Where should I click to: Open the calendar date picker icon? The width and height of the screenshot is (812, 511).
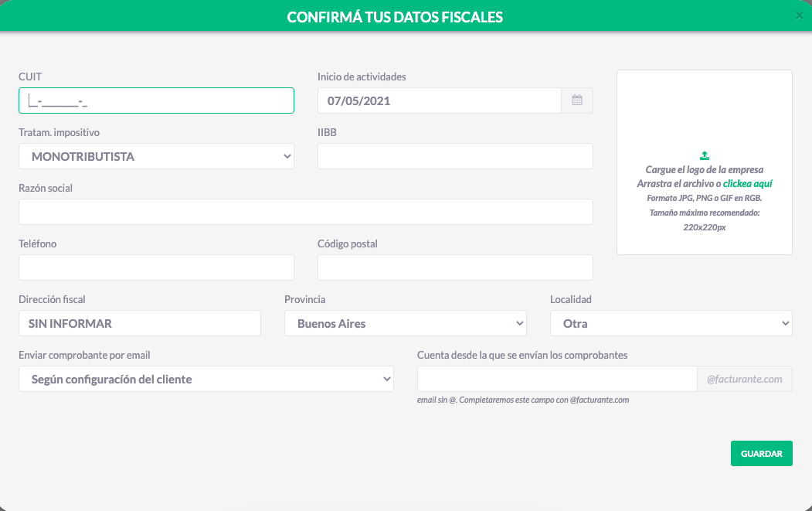[x=577, y=100]
